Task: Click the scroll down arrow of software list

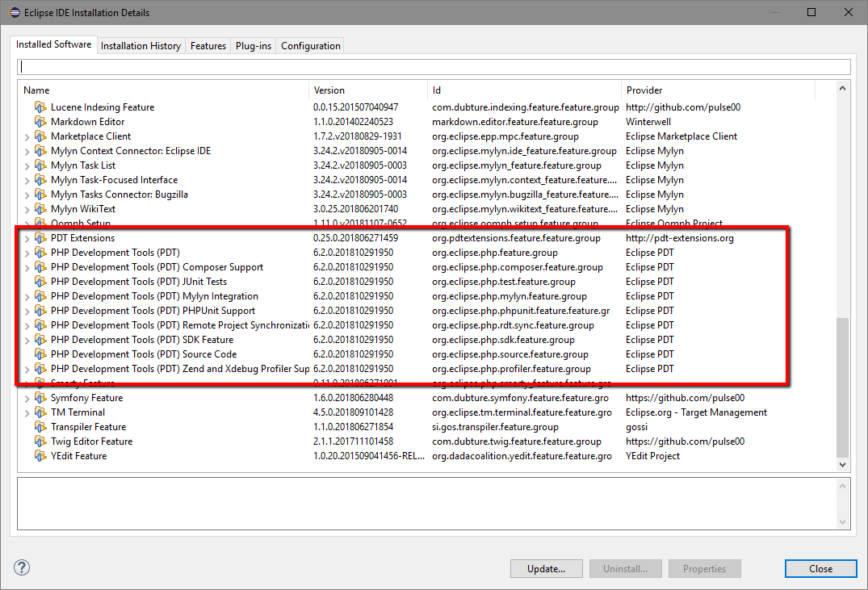Action: click(x=843, y=465)
